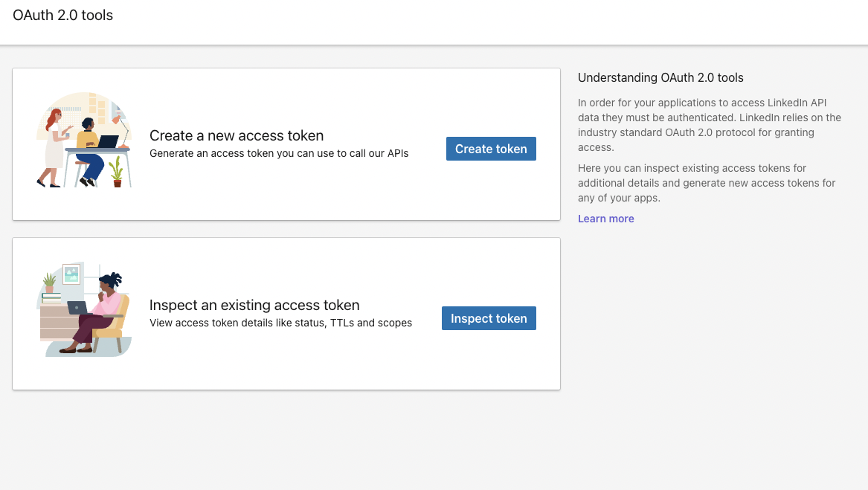The width and height of the screenshot is (868, 490).
Task: Open the Learn more link
Action: (x=606, y=219)
